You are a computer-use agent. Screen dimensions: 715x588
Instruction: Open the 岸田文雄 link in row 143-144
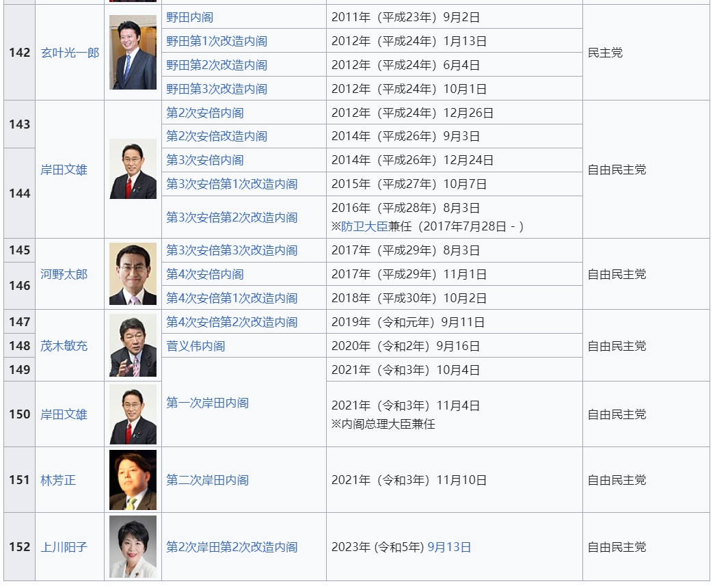pos(64,170)
